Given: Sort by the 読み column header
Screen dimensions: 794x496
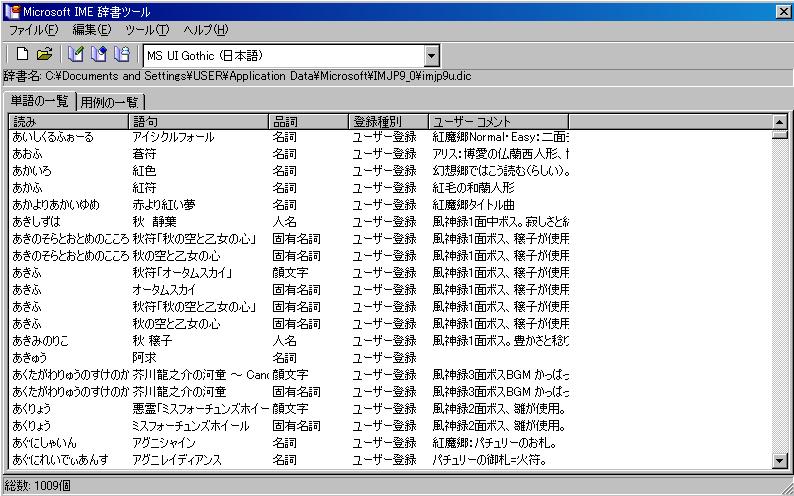Looking at the screenshot, I should [69, 121].
